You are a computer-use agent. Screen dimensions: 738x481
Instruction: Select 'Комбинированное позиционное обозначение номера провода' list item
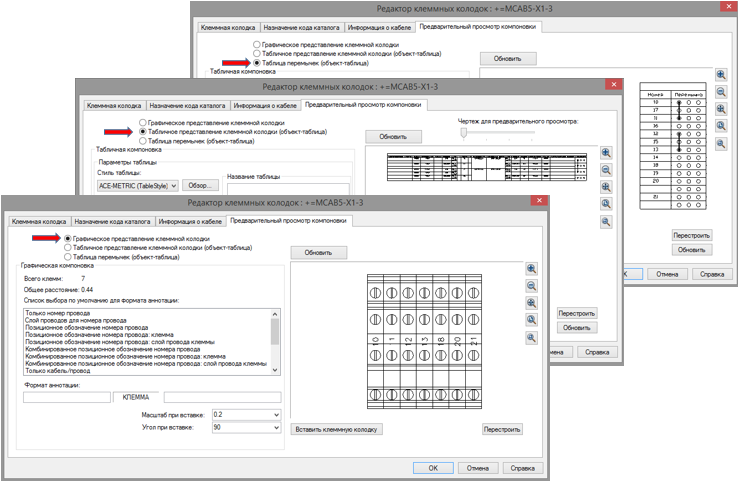pos(113,349)
